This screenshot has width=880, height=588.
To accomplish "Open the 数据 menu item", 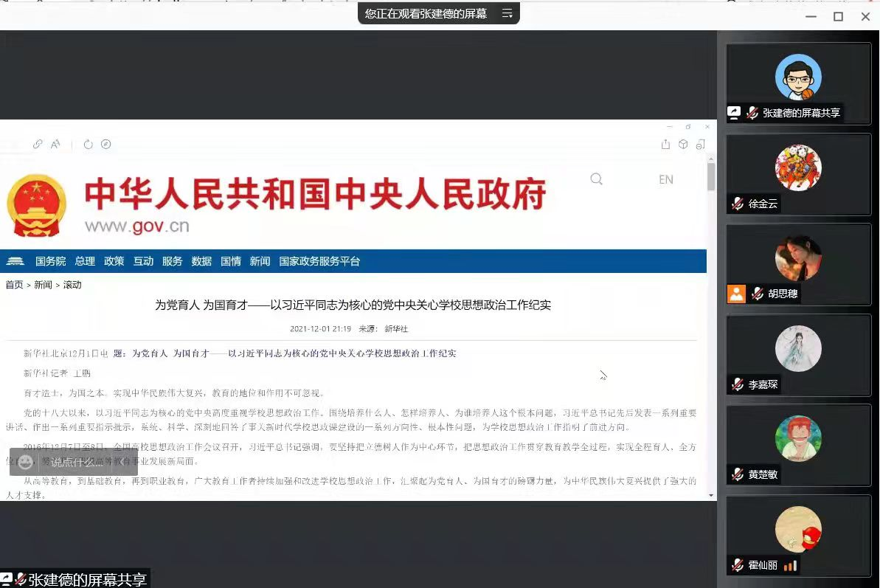I will [201, 261].
